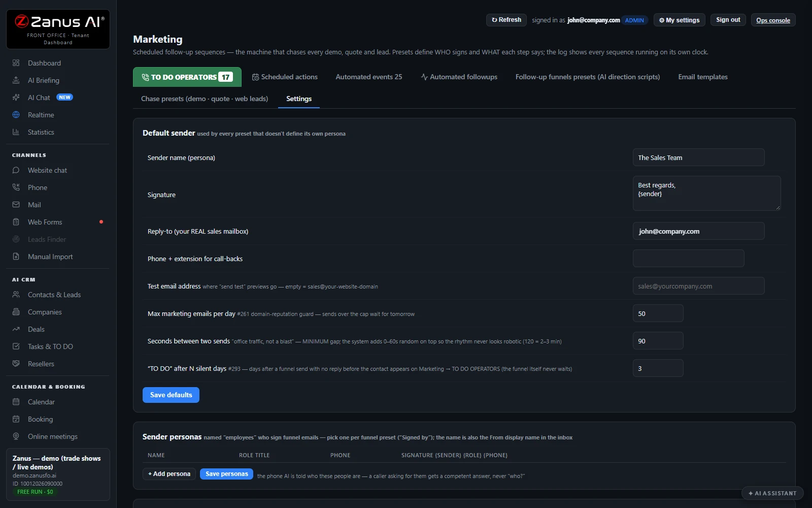812x508 pixels.
Task: Open Calendar icon in sidebar
Action: coord(16,402)
